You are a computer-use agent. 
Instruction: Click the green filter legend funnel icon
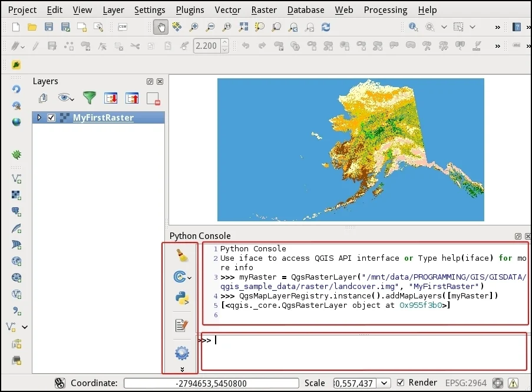click(x=89, y=98)
